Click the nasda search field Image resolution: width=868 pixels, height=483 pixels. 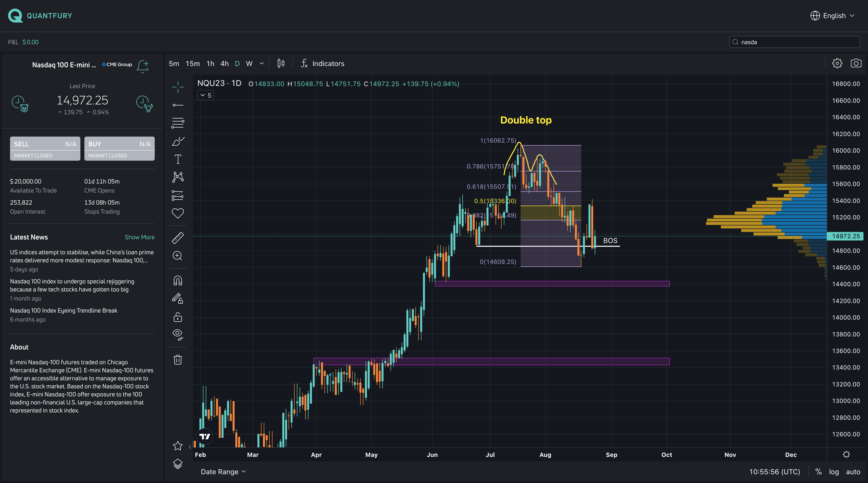click(794, 42)
